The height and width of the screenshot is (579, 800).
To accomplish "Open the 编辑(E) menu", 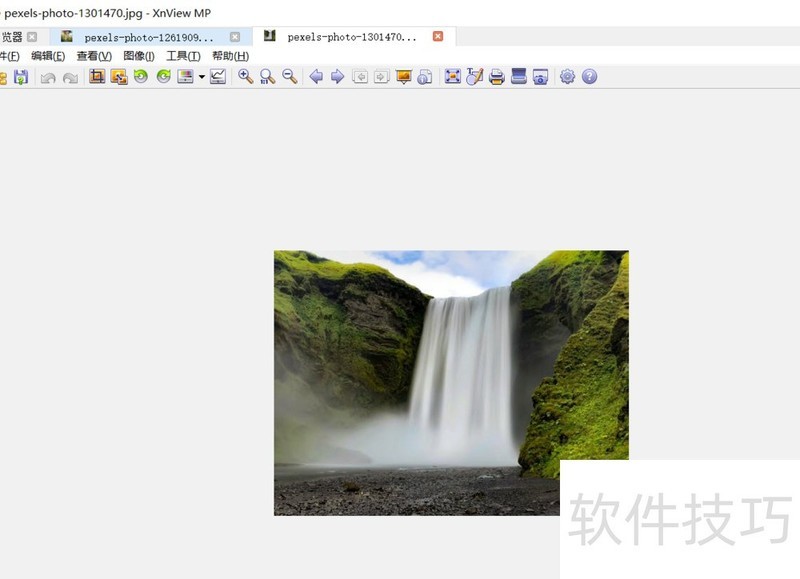I will (47, 56).
